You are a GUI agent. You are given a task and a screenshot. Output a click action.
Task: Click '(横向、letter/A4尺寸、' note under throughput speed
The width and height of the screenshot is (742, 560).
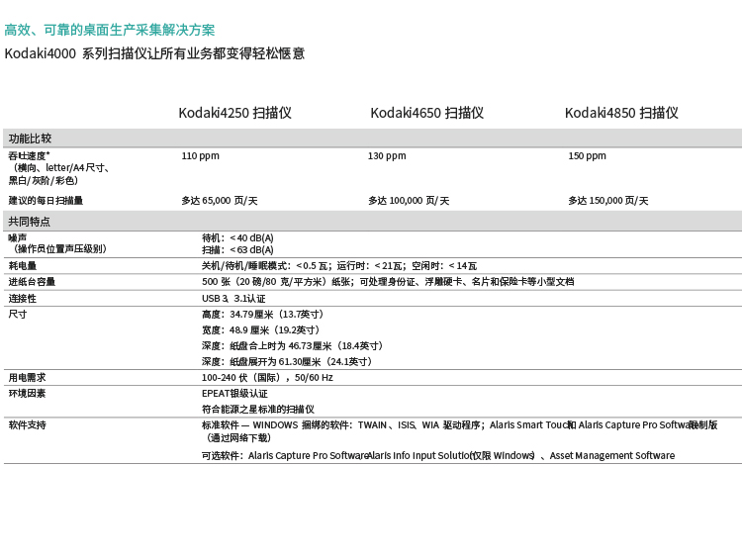(x=59, y=167)
